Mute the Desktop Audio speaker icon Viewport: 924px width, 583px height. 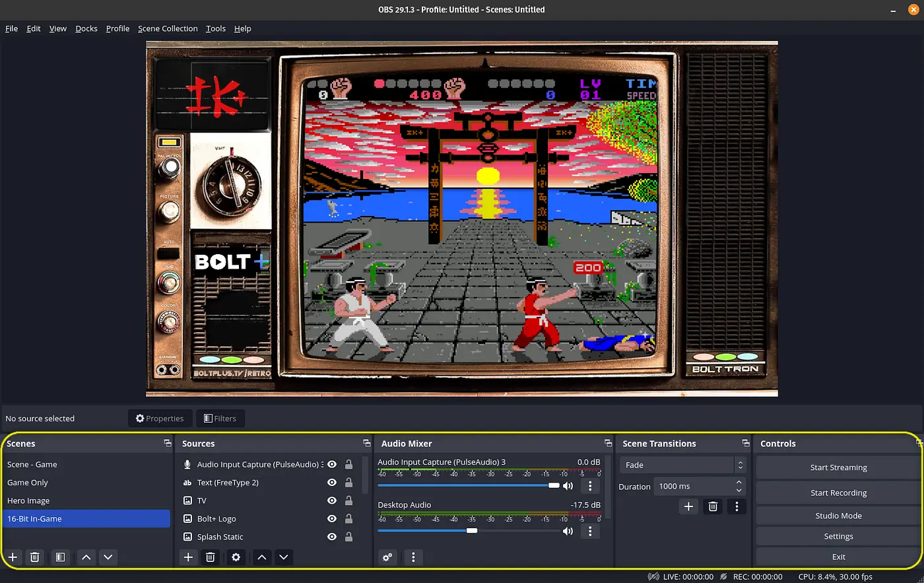coord(568,531)
